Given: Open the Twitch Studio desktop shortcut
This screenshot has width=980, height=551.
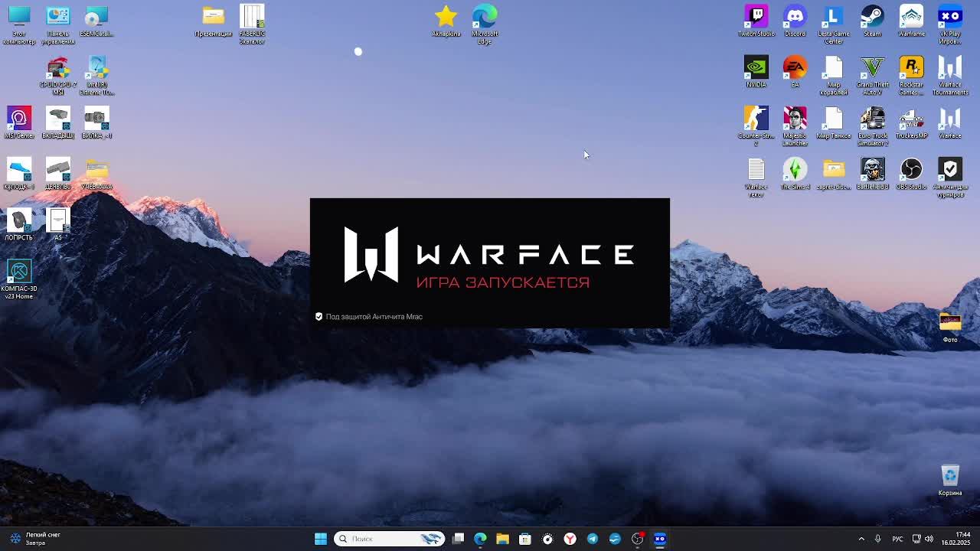Looking at the screenshot, I should [756, 21].
